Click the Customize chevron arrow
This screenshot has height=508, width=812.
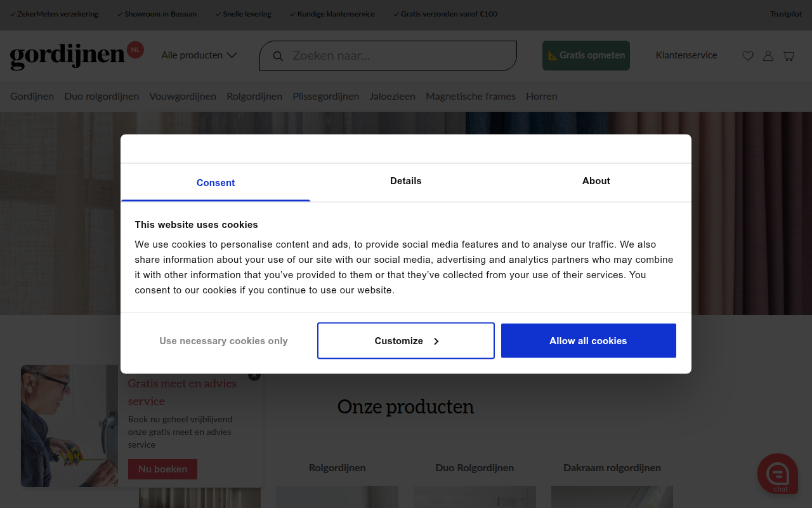(436, 341)
